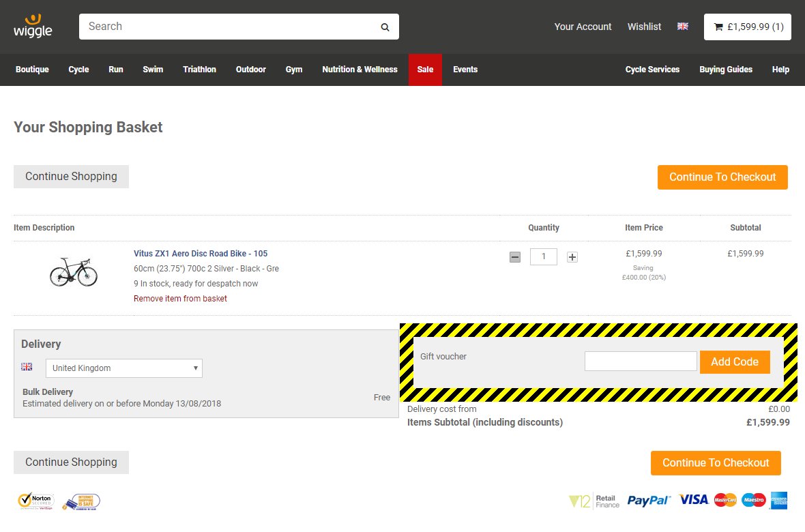This screenshot has width=805, height=532.
Task: Open the Run menu
Action: click(116, 70)
